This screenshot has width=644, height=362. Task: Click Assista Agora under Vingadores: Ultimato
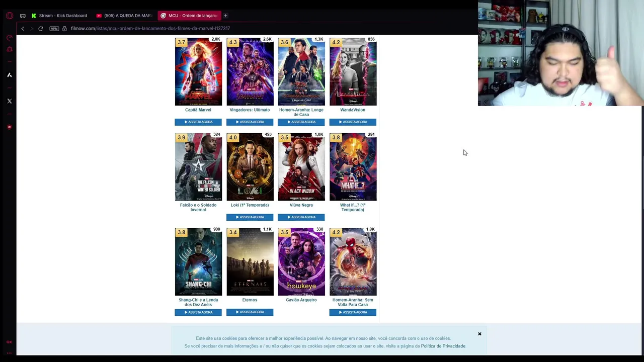pyautogui.click(x=250, y=122)
